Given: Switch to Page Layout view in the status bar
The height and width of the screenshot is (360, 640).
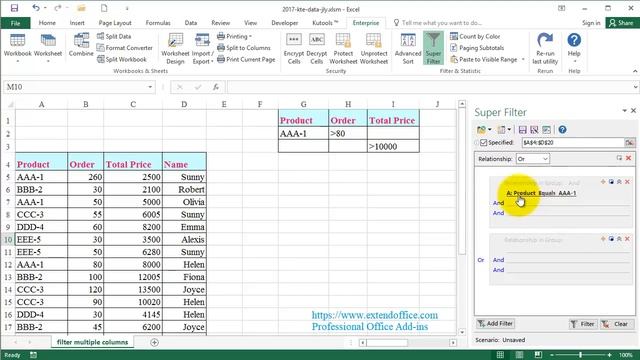Looking at the screenshot, I should point(519,355).
